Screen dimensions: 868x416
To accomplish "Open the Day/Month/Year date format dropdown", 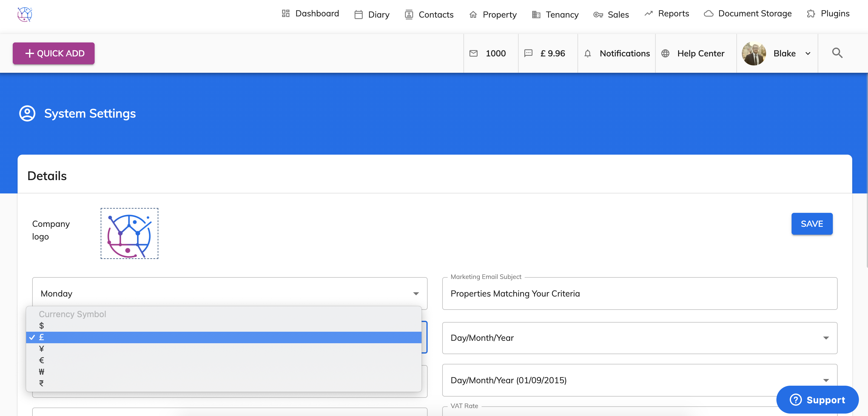I will coord(639,338).
